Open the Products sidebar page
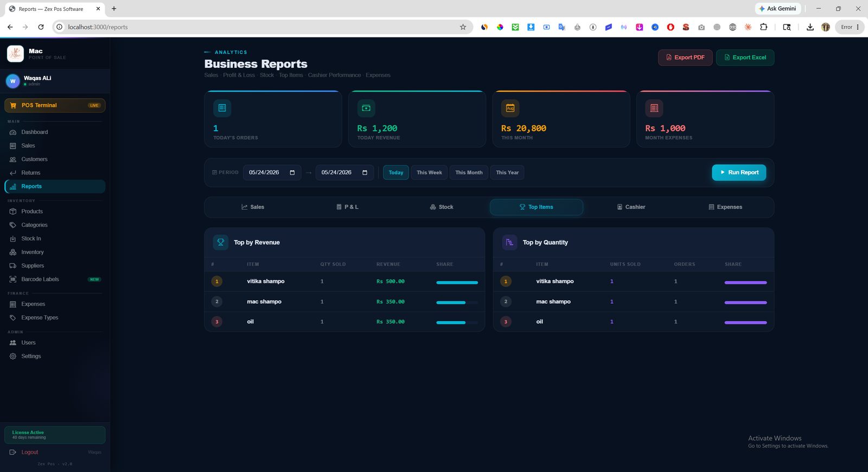 click(x=55, y=212)
